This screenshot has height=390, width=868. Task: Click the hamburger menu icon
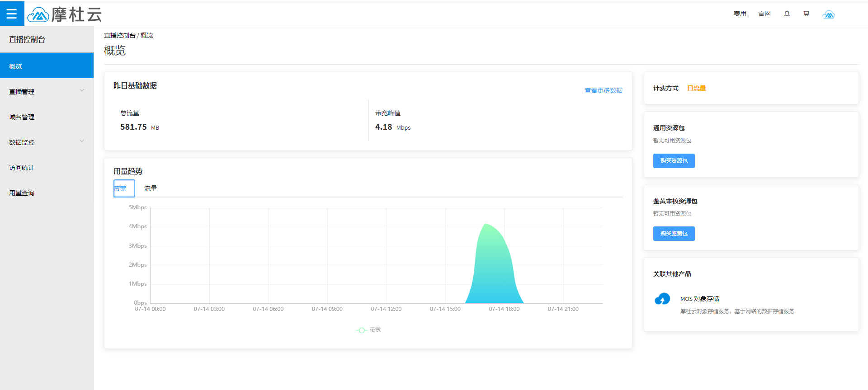(x=12, y=14)
